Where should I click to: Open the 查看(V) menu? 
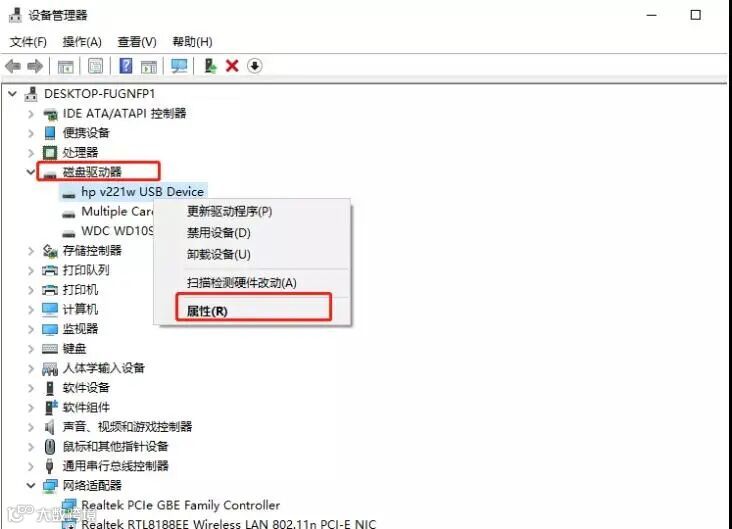(137, 42)
